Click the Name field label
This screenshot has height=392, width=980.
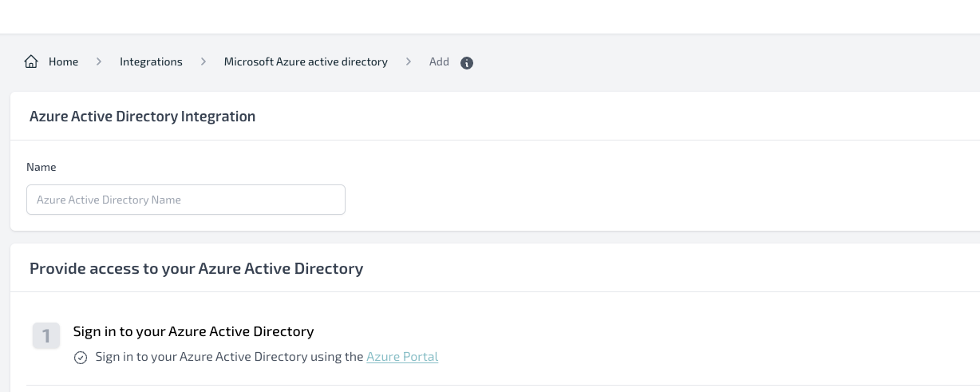(41, 167)
